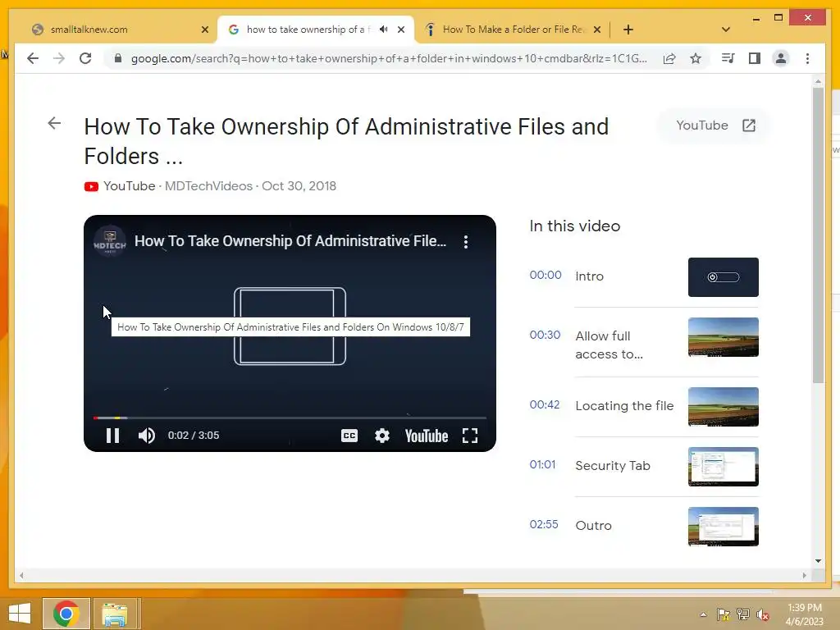
Task: Click back arrow beside video heading
Action: click(54, 123)
